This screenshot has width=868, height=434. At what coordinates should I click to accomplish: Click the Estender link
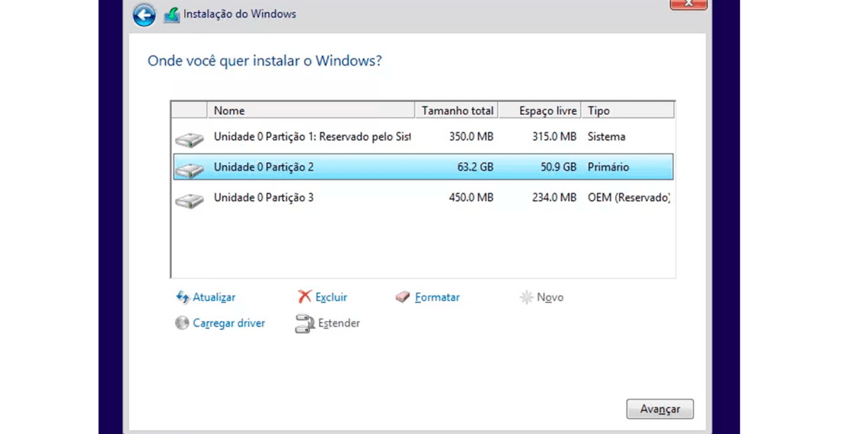click(339, 324)
